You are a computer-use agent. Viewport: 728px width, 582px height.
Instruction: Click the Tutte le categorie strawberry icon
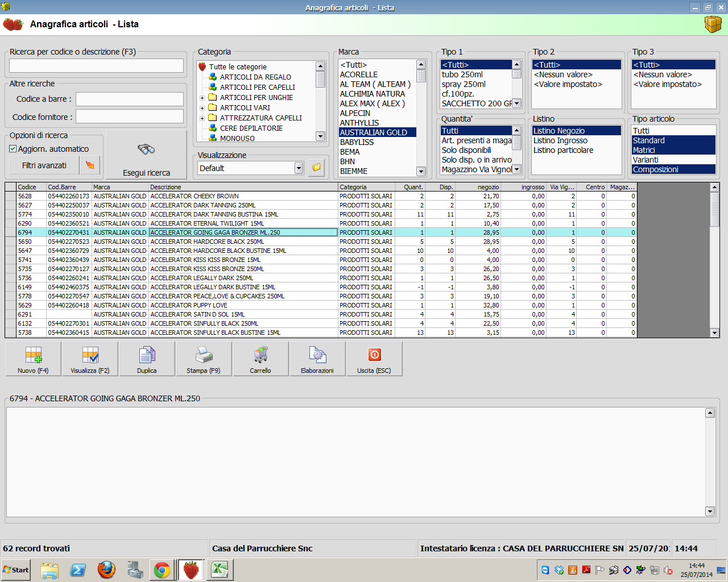[x=202, y=66]
